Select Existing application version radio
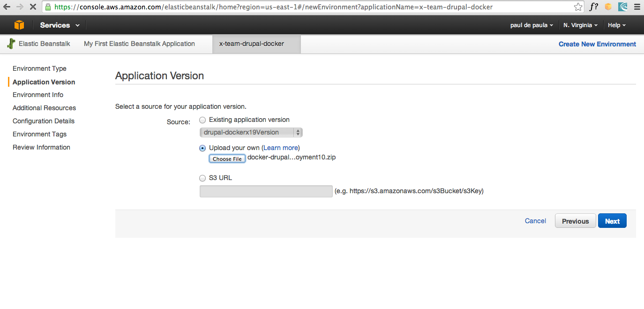Viewport: 644px width, 309px height. coord(202,120)
